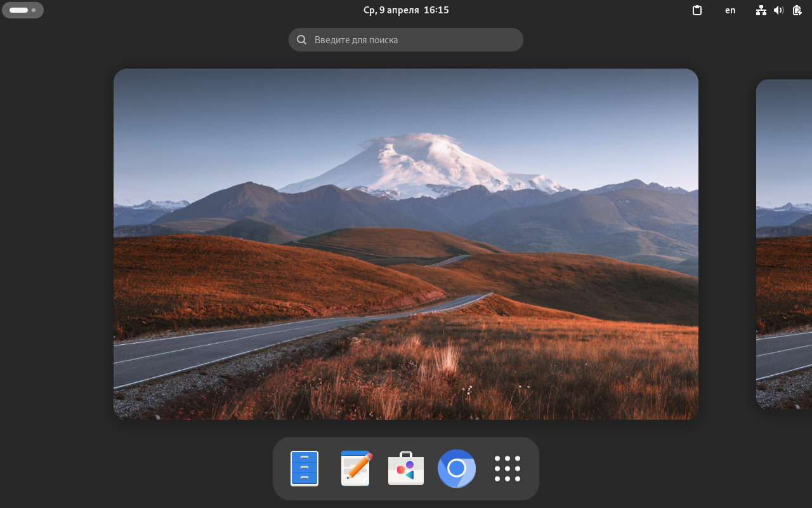Image resolution: width=812 pixels, height=508 pixels.
Task: Select the main workspace preview in the center
Action: [x=406, y=244]
